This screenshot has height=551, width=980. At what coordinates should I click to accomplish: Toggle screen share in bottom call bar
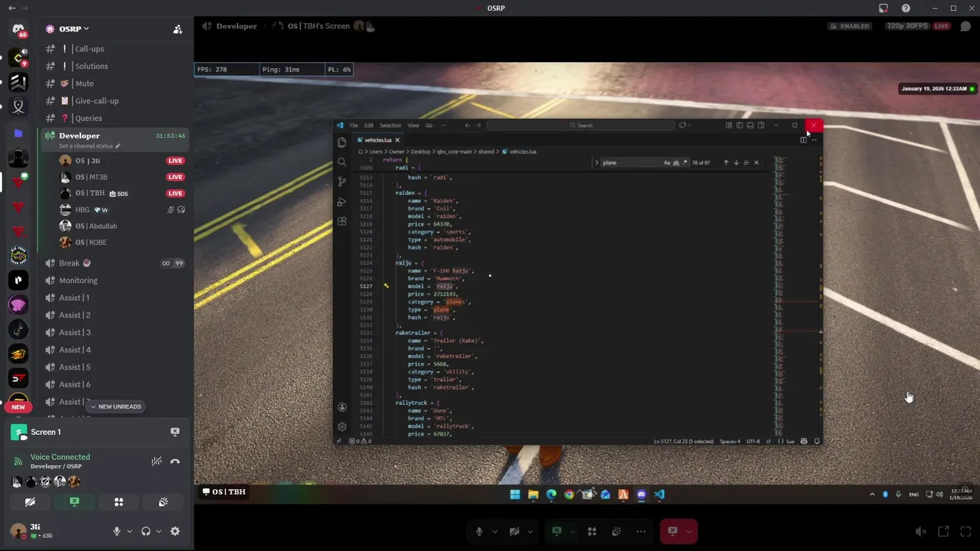tap(557, 531)
